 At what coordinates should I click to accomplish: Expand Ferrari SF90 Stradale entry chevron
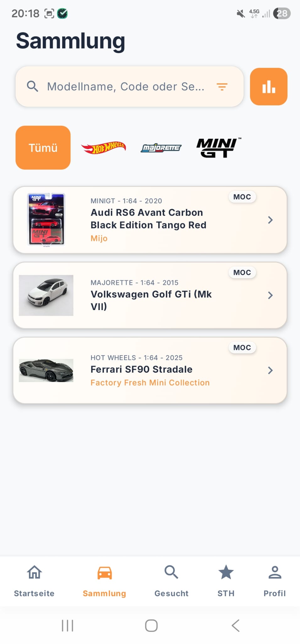click(x=270, y=370)
